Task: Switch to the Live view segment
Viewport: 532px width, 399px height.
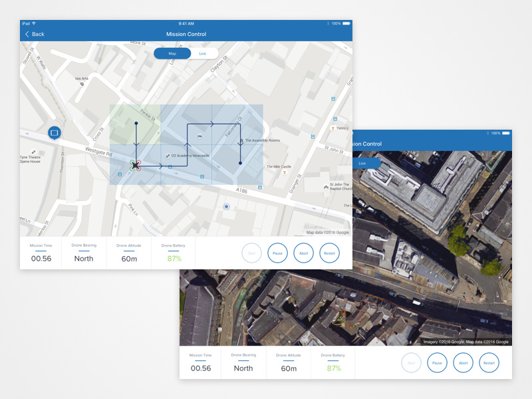Action: coord(203,54)
